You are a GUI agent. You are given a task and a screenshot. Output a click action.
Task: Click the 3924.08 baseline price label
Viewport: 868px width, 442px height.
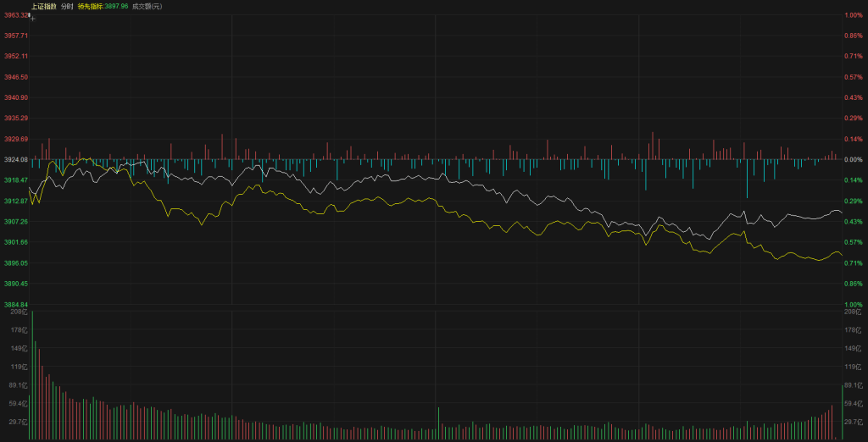click(x=15, y=159)
